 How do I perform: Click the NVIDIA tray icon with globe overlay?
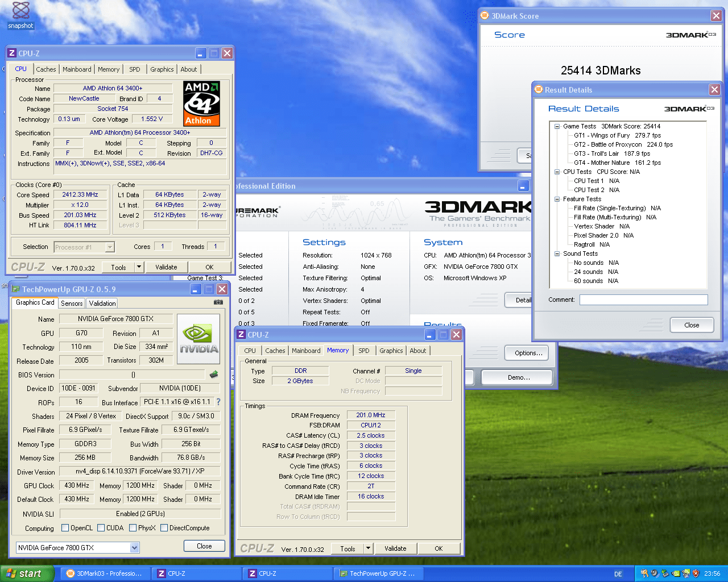point(685,573)
